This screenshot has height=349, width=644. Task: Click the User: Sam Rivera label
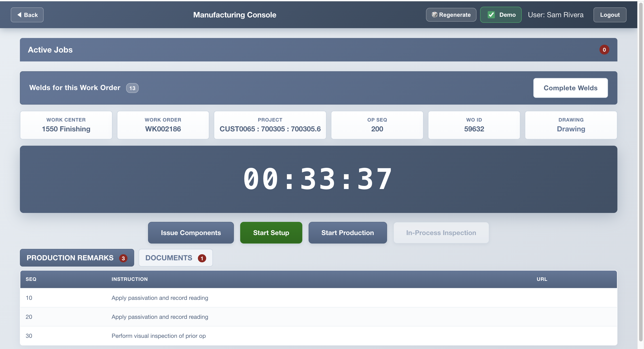[555, 15]
